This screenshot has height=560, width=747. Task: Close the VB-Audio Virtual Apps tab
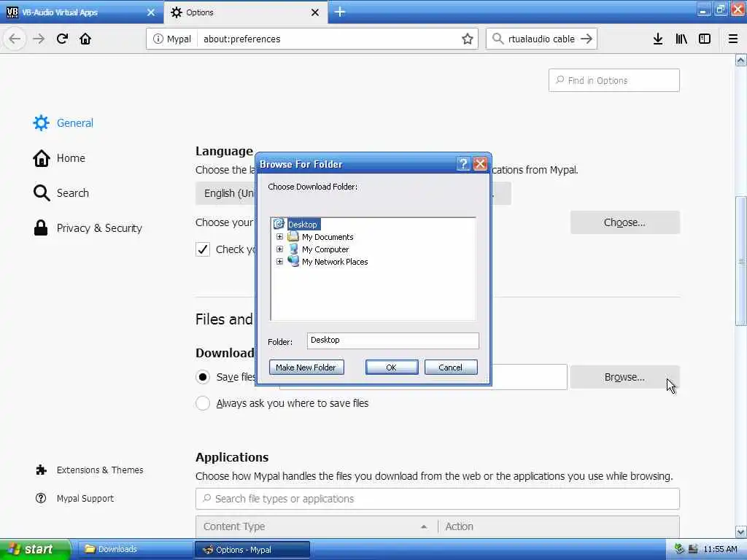tap(151, 12)
